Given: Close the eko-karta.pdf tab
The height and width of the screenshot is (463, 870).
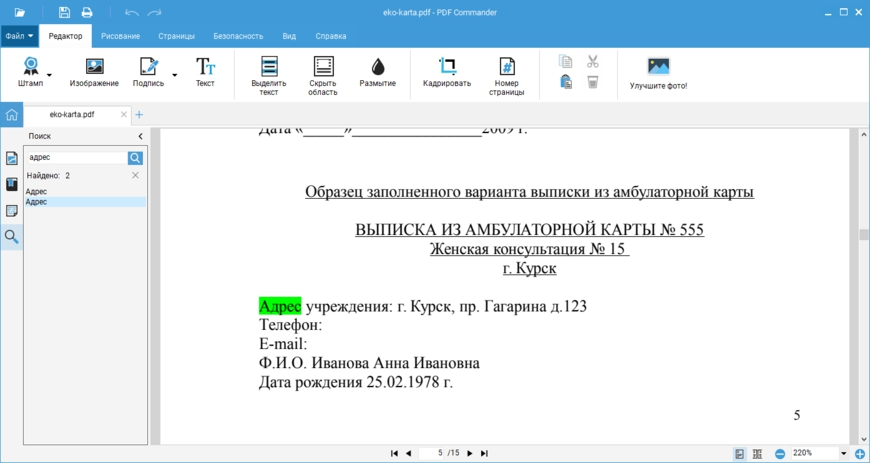Looking at the screenshot, I should coord(124,114).
